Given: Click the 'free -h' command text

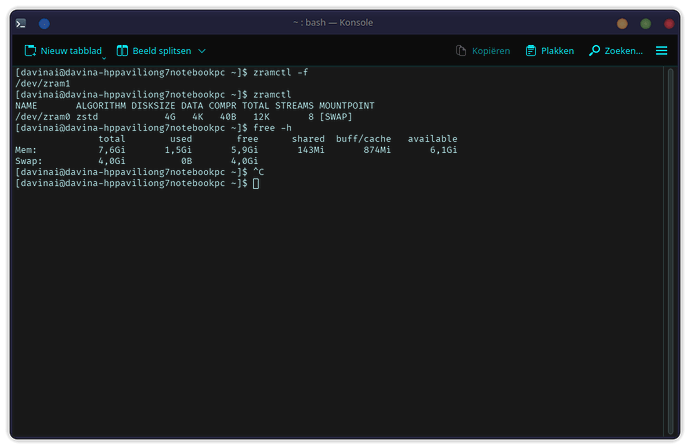Looking at the screenshot, I should pos(272,128).
